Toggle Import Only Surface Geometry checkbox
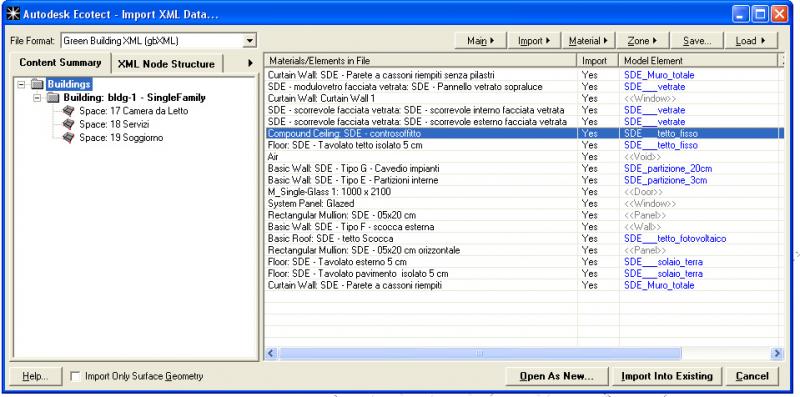The width and height of the screenshot is (800, 397). coord(76,377)
